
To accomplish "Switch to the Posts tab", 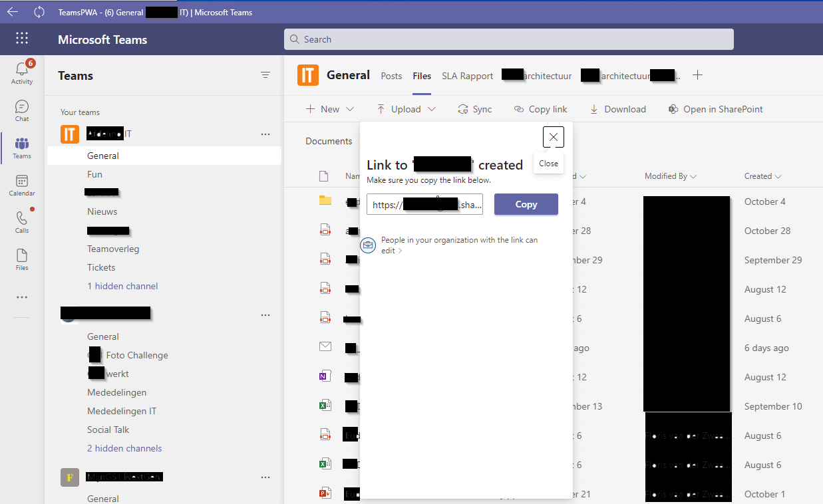I will coord(391,76).
